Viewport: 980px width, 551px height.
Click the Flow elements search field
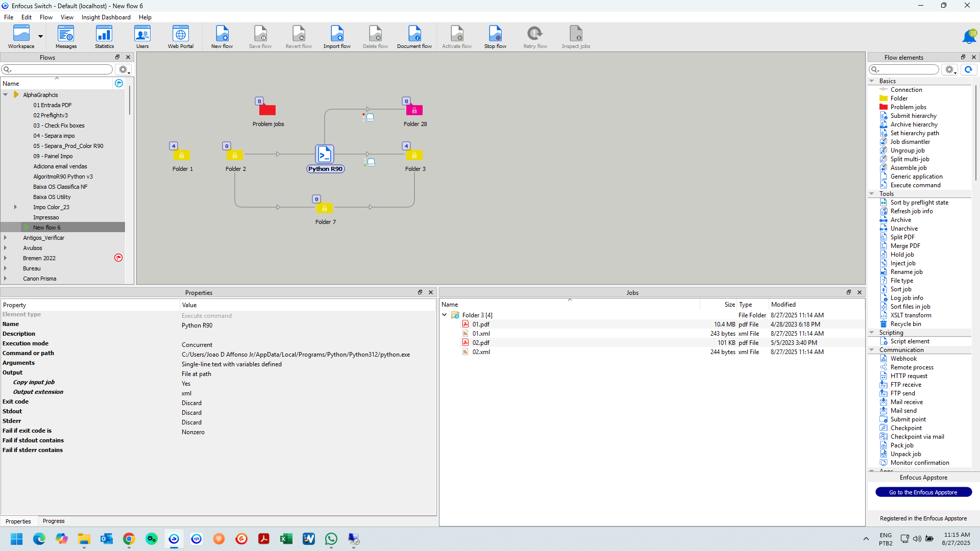(x=904, y=69)
